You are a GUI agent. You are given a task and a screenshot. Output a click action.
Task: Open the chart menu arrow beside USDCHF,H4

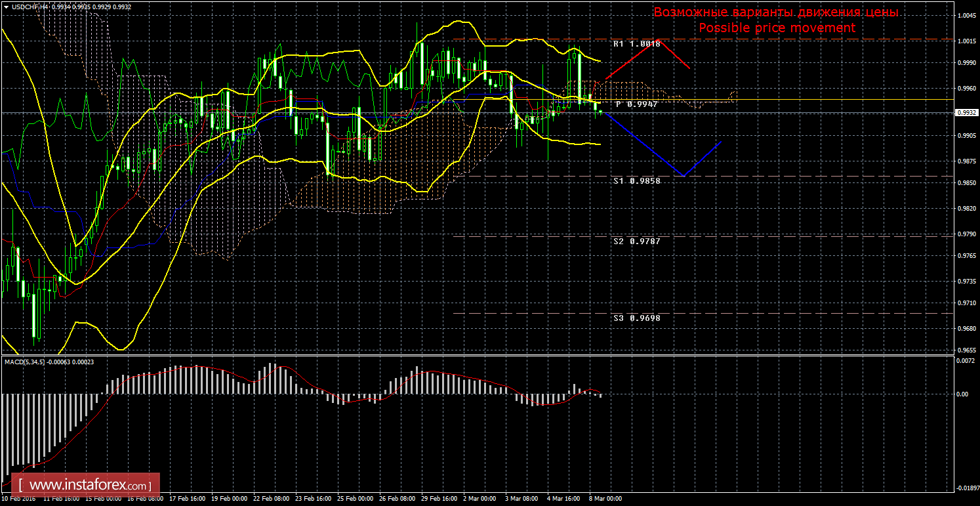click(6, 6)
